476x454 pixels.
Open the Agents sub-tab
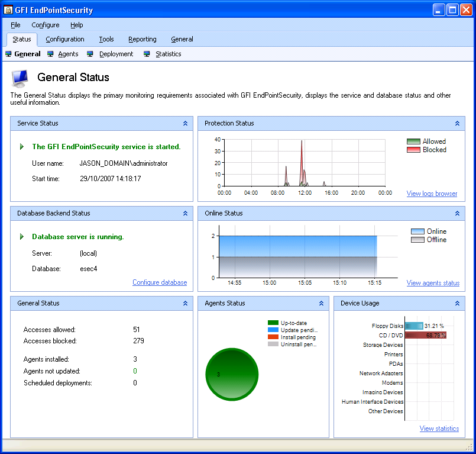pos(69,54)
